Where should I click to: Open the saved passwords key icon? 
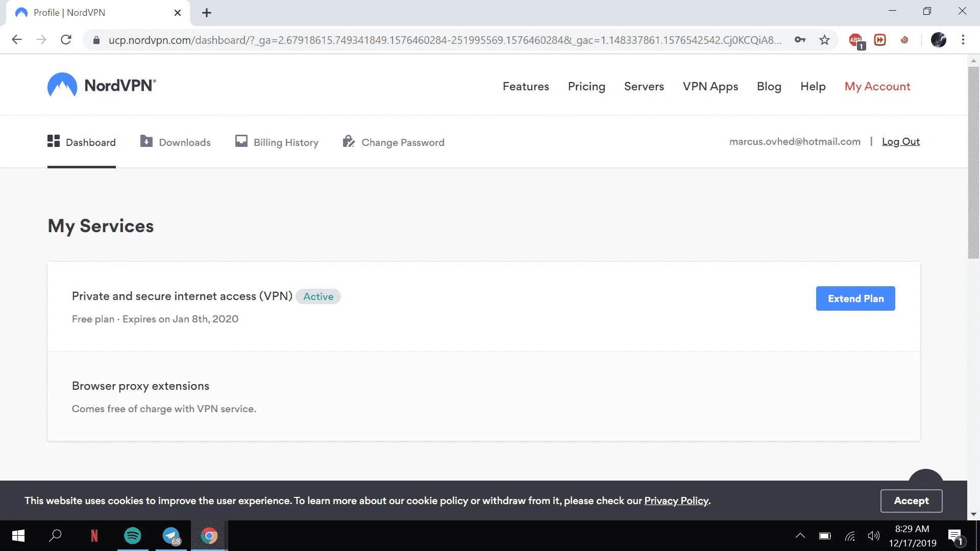click(x=800, y=40)
